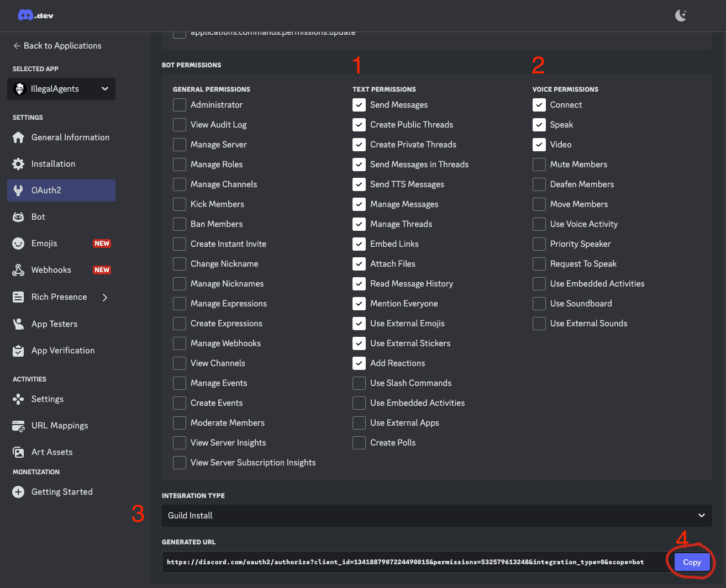Viewport: 726px width, 588px height.
Task: Open the Getting Started monetization page
Action: pos(61,492)
